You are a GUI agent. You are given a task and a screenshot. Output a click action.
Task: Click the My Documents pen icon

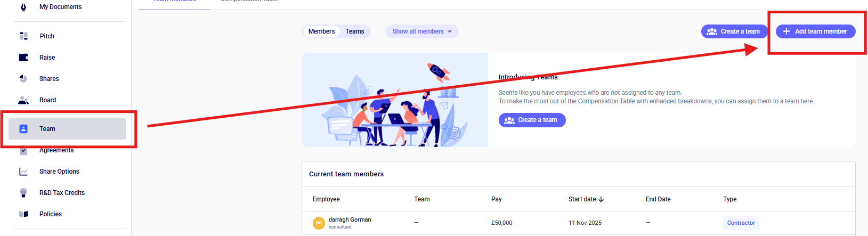tap(23, 7)
